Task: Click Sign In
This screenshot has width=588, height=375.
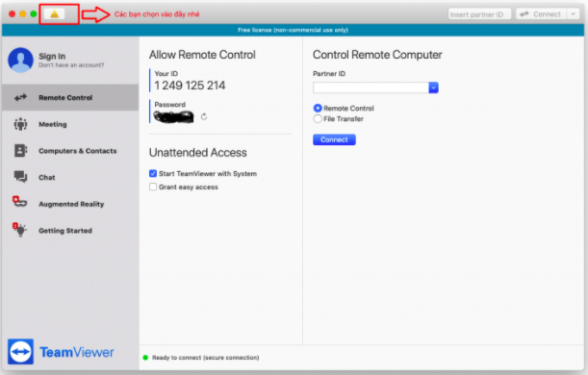Action: coord(52,56)
